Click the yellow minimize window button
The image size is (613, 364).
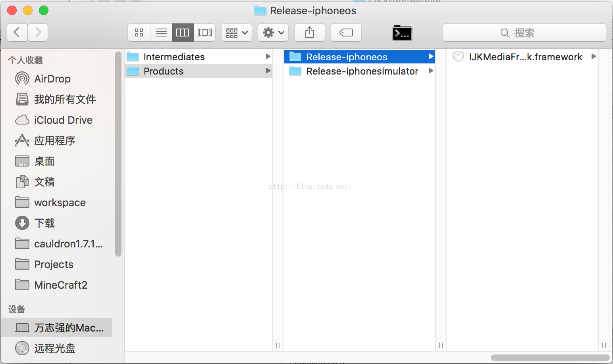pos(28,10)
